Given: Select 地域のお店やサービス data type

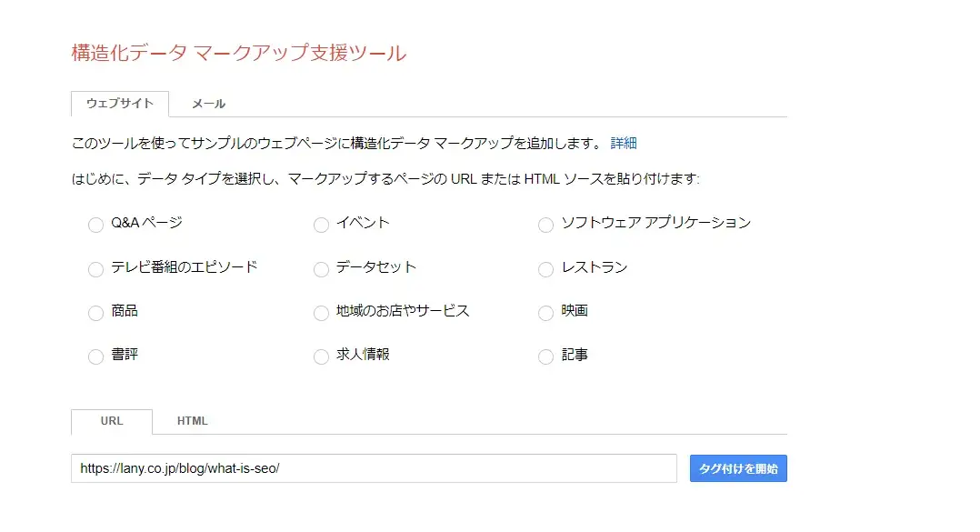Looking at the screenshot, I should pyautogui.click(x=321, y=312).
